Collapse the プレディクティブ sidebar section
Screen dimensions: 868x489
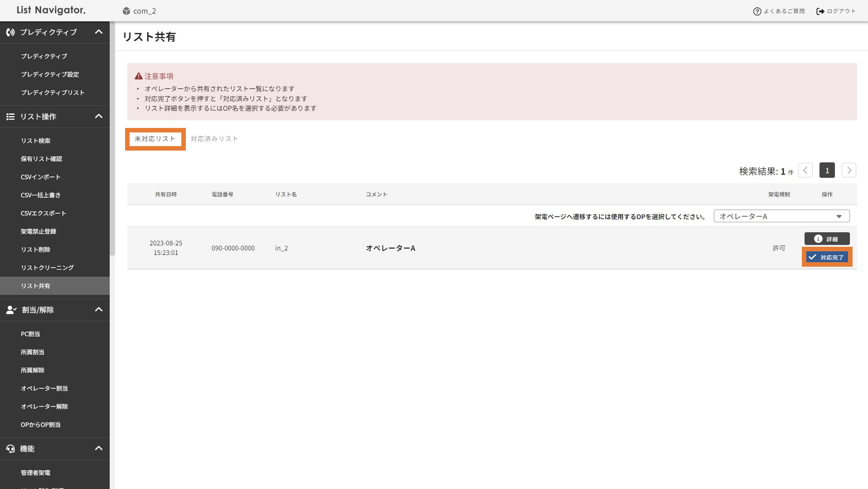[x=98, y=32]
